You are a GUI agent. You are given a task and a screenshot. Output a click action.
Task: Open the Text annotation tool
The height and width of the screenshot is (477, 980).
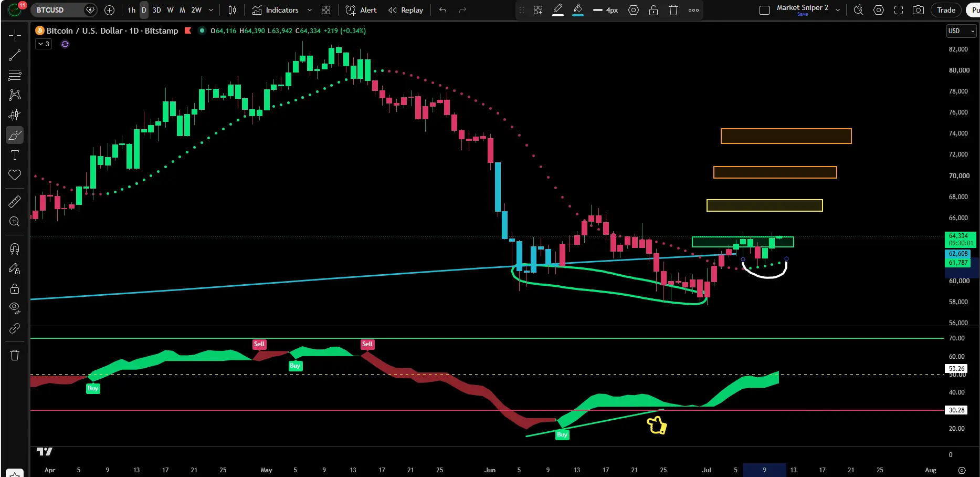pyautogui.click(x=15, y=155)
